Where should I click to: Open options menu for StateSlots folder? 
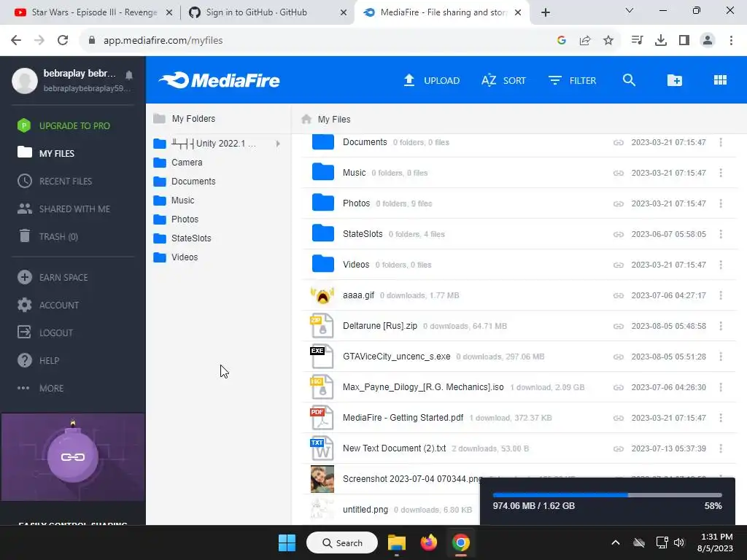(x=720, y=234)
